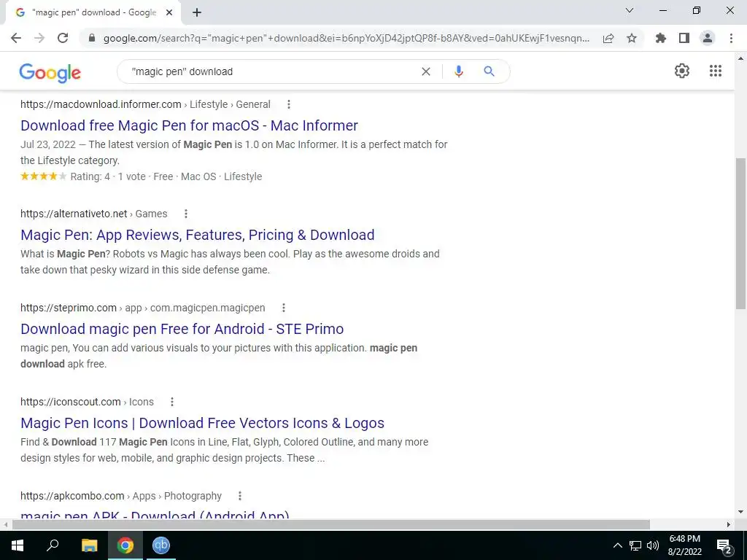Viewport: 747px width, 560px height.
Task: Open notification center
Action: tap(724, 545)
